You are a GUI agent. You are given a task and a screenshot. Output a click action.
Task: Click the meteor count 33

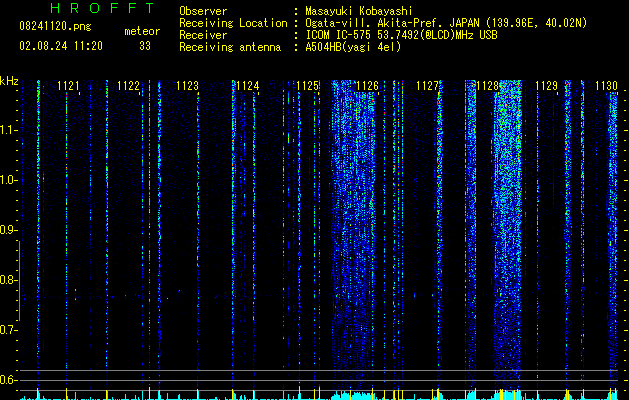pos(145,46)
